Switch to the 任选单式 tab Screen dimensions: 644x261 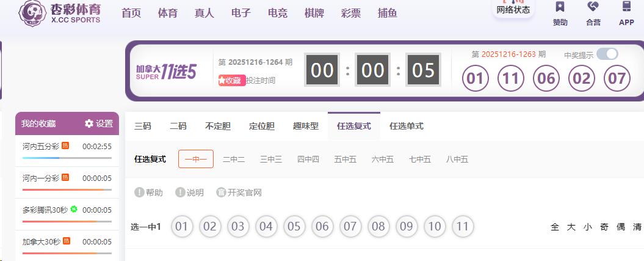pyautogui.click(x=406, y=126)
